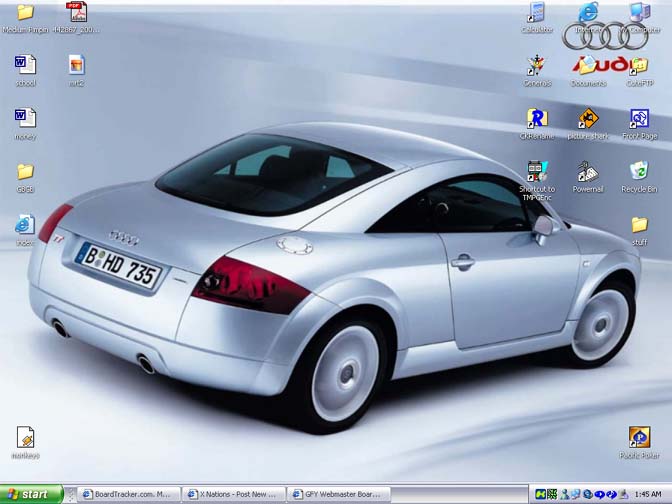
Task: Open the Powermail shortcut
Action: pyautogui.click(x=588, y=171)
